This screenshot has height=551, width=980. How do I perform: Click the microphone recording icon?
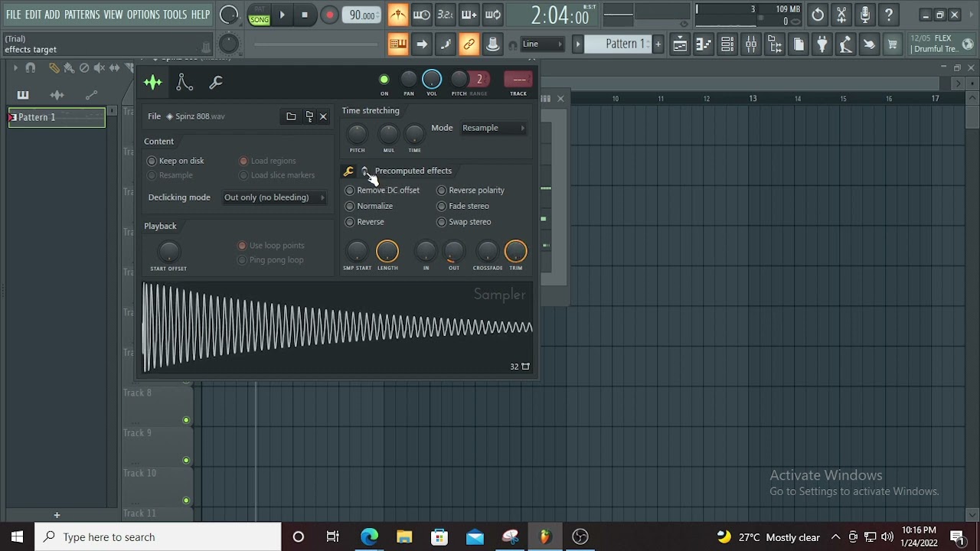point(865,15)
